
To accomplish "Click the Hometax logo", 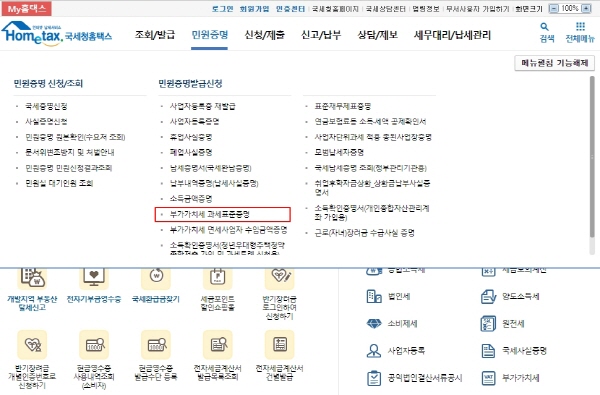I will click(57, 34).
